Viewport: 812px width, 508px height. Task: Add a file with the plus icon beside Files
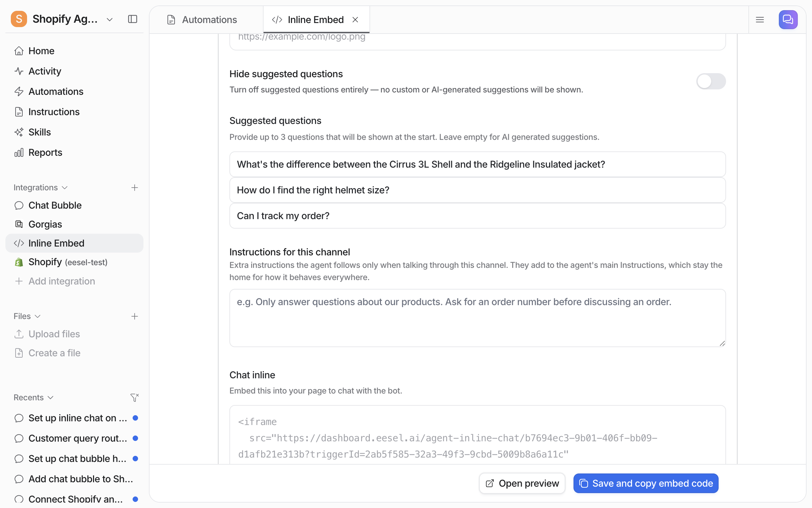135,316
